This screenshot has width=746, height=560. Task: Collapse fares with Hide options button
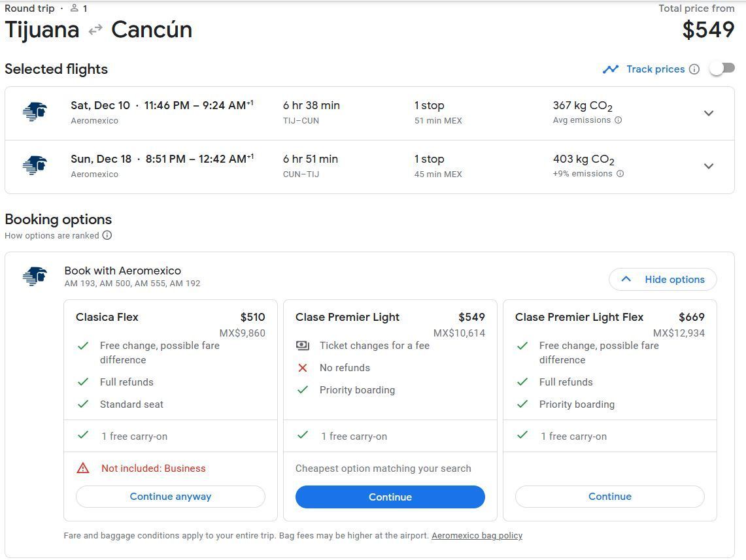click(663, 280)
